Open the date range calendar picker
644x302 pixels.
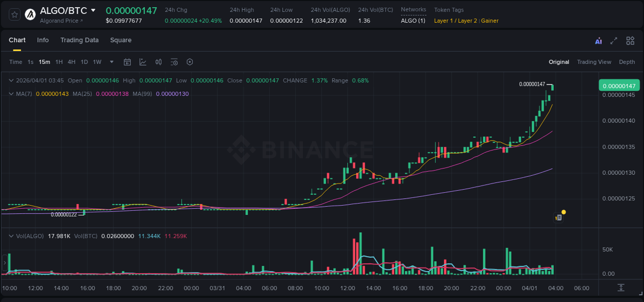coord(127,62)
